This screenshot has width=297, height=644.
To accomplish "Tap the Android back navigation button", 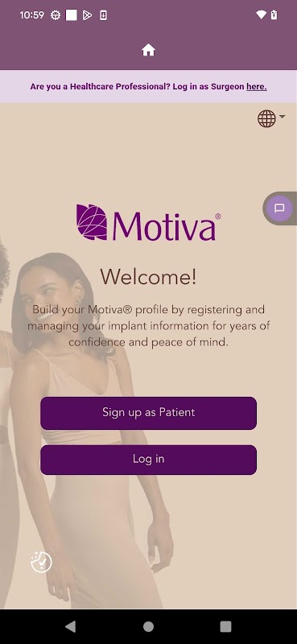I will [x=71, y=626].
